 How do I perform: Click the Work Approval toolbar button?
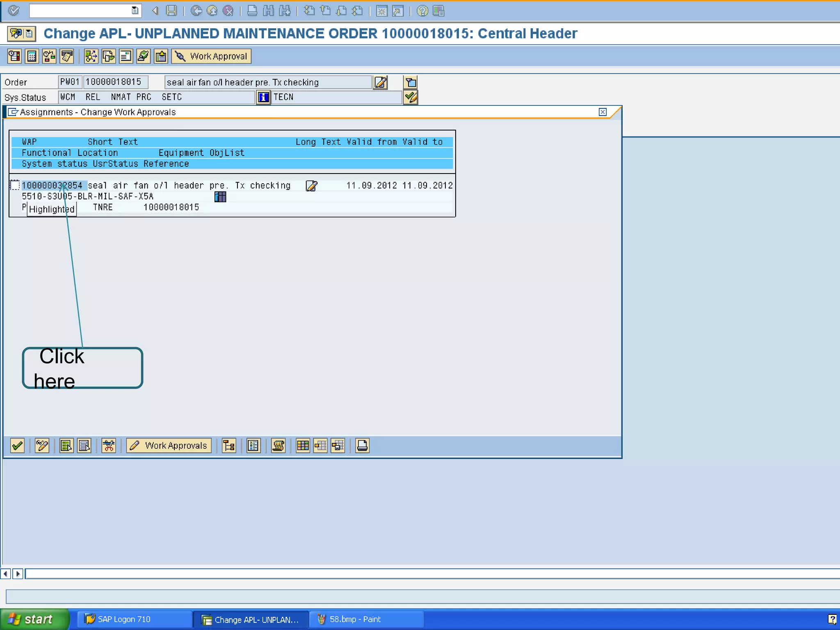click(x=212, y=56)
